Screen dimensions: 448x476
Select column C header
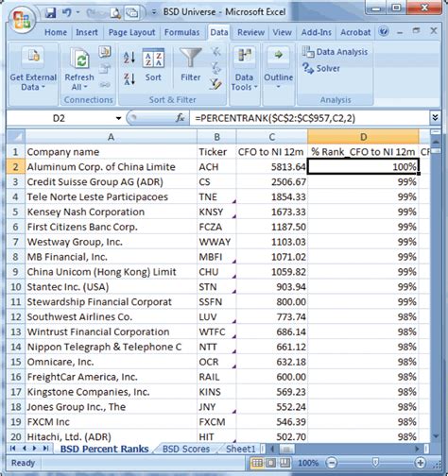click(x=271, y=137)
